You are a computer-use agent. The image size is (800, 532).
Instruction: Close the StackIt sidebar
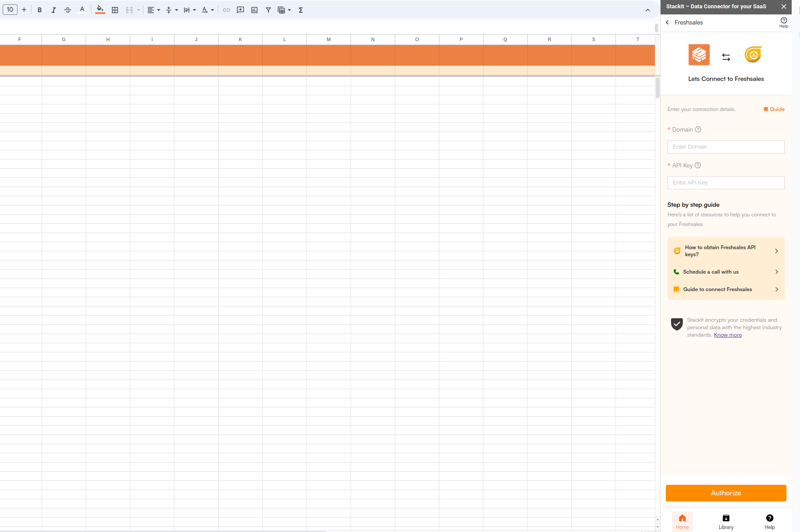tap(784, 7)
